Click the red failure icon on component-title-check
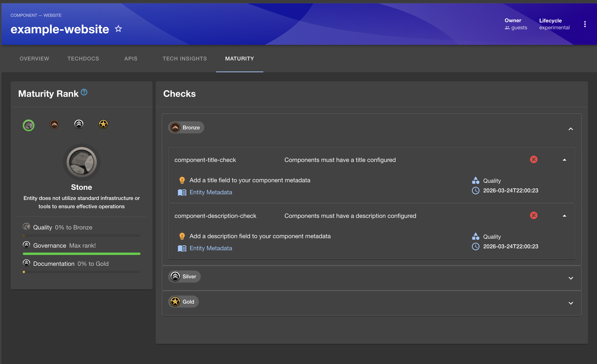 534,159
